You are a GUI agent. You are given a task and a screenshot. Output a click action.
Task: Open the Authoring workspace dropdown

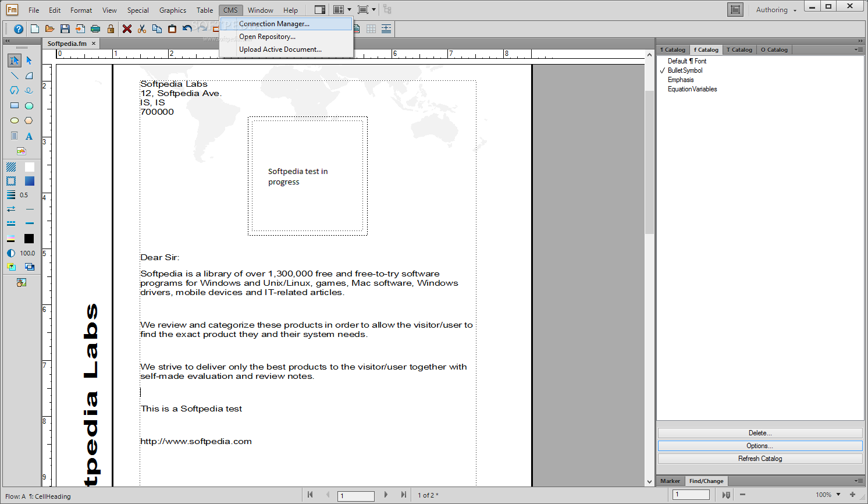point(776,10)
